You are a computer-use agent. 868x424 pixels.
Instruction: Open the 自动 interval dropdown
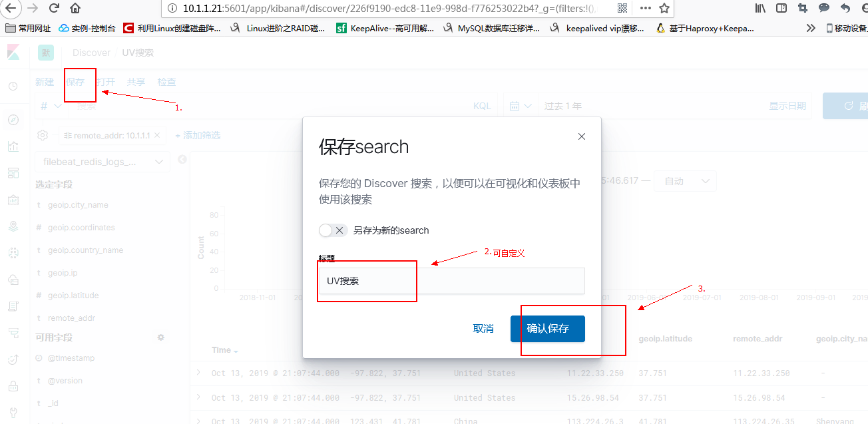[685, 181]
